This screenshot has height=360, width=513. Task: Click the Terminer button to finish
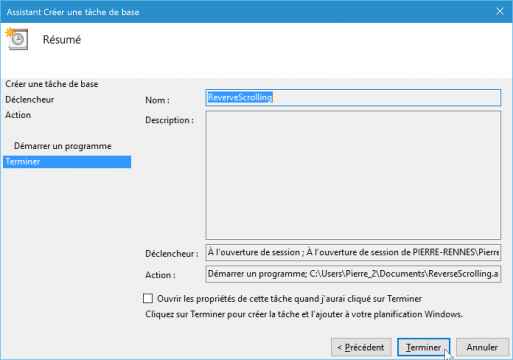pos(423,347)
